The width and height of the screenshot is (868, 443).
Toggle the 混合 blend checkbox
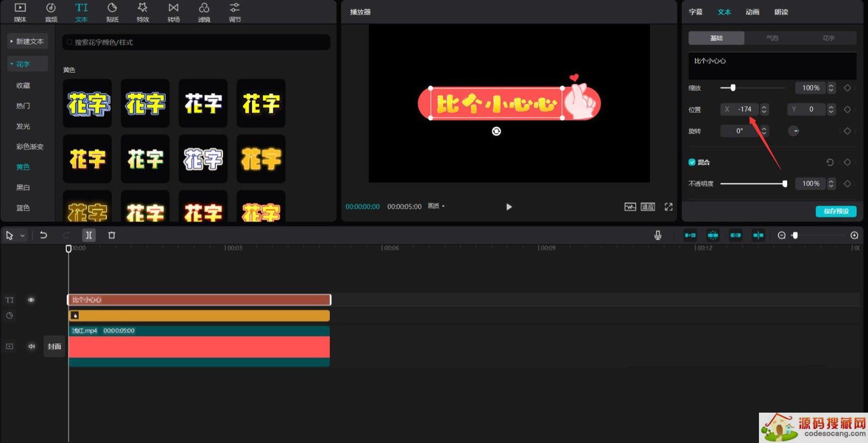click(692, 162)
